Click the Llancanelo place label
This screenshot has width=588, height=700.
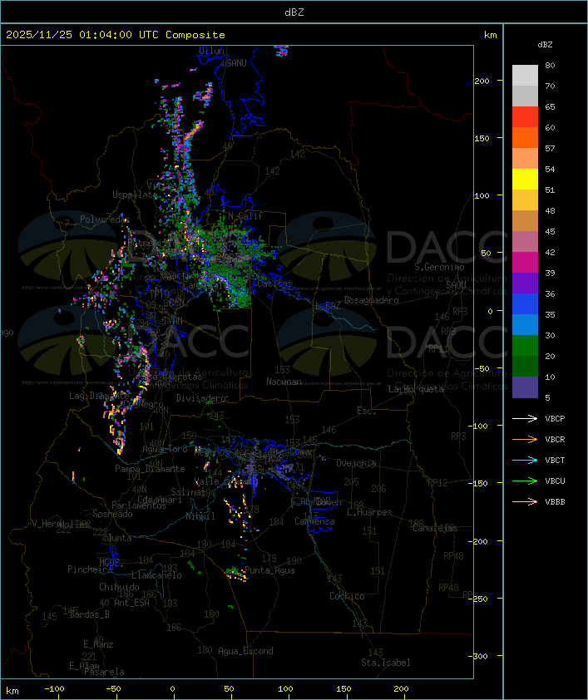[156, 575]
